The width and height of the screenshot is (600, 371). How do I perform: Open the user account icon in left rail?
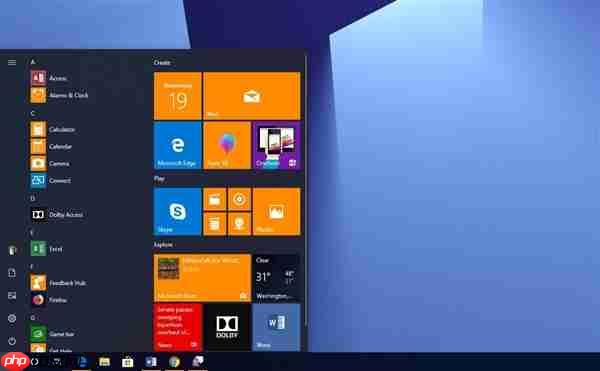pyautogui.click(x=12, y=251)
